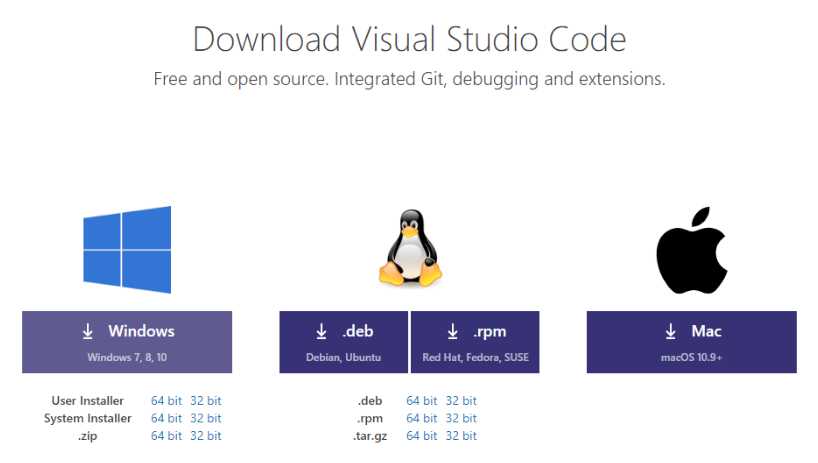Screen dimensions: 818x463
Task: Open User Installer 64 bit link
Action: pyautogui.click(x=166, y=400)
